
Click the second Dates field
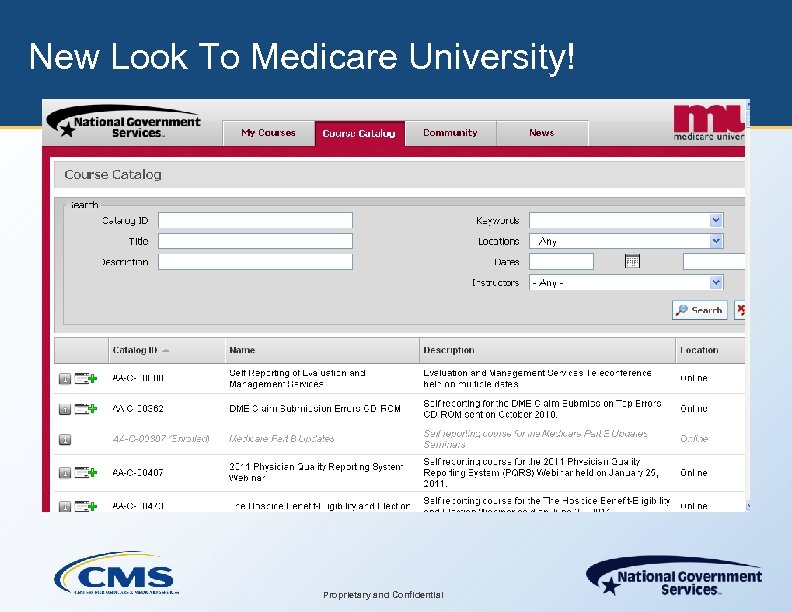[714, 262]
